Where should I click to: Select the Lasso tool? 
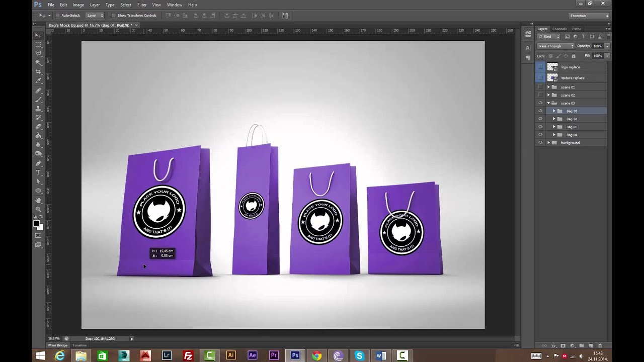(38, 53)
